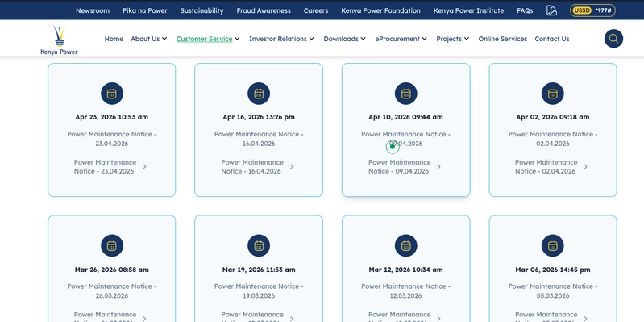
Task: Open the Careers link
Action: pyautogui.click(x=316, y=10)
